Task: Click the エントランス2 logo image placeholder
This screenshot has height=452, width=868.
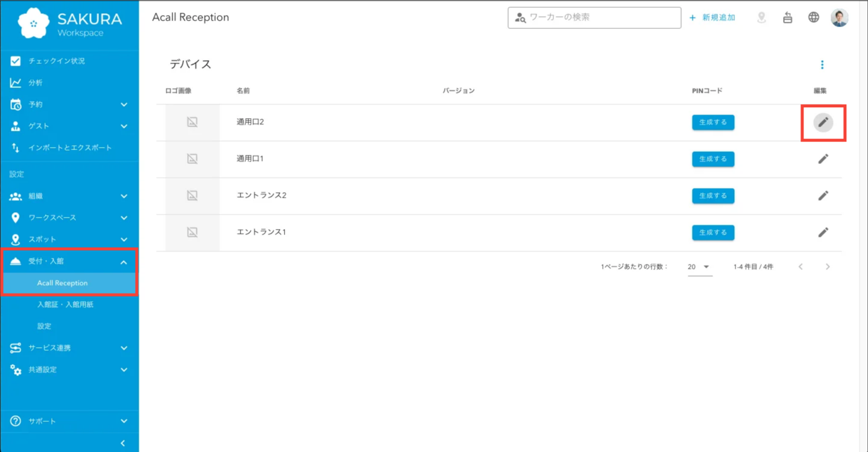Action: coord(192,196)
